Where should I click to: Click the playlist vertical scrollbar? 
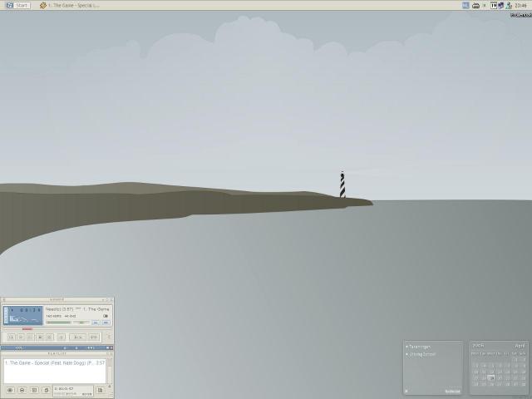coord(110,372)
